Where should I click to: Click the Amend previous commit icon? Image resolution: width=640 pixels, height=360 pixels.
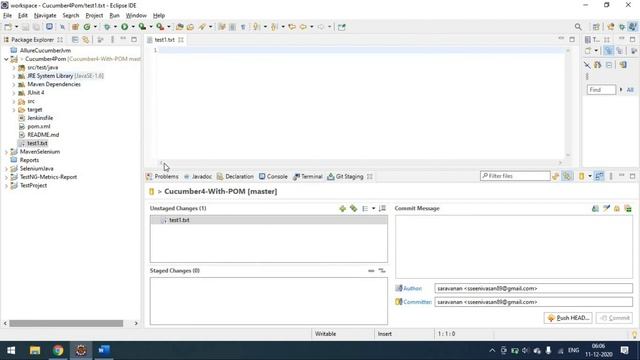click(x=595, y=209)
